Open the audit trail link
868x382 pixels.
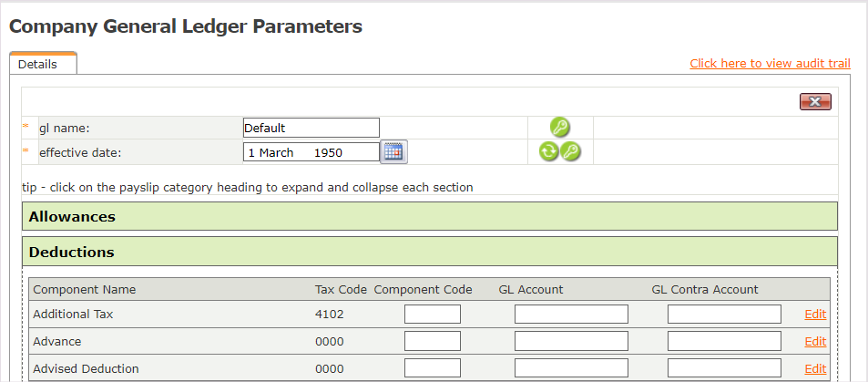[x=770, y=63]
